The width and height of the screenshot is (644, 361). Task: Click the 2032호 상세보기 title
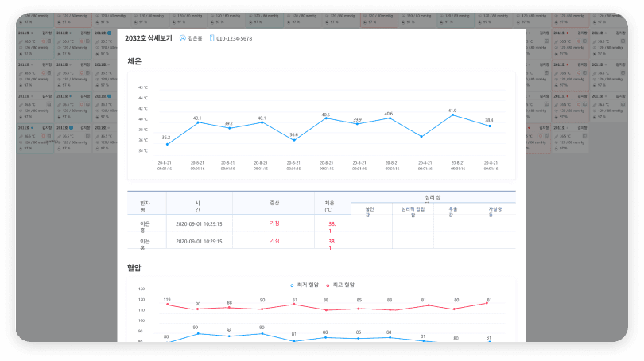(149, 38)
